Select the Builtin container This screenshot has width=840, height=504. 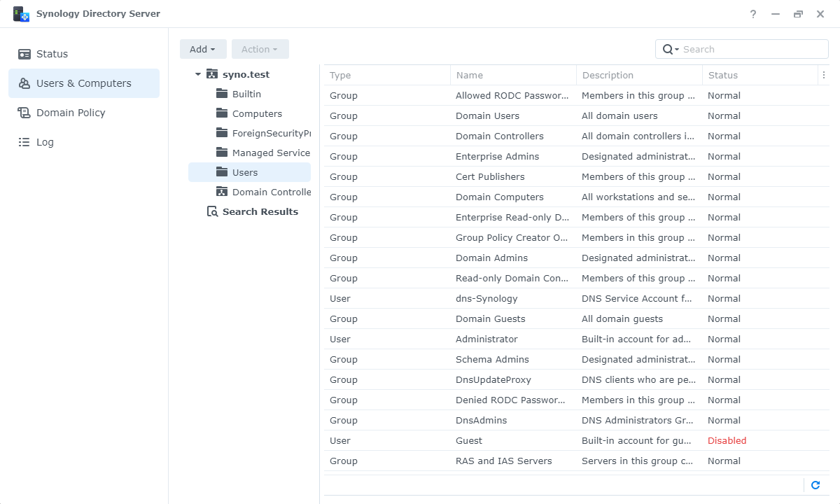pyautogui.click(x=245, y=93)
